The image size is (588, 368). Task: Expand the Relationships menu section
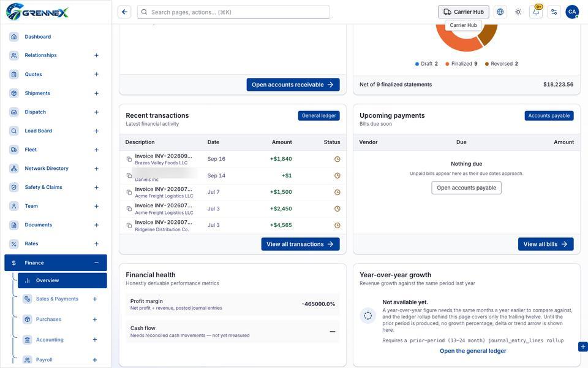(96, 55)
